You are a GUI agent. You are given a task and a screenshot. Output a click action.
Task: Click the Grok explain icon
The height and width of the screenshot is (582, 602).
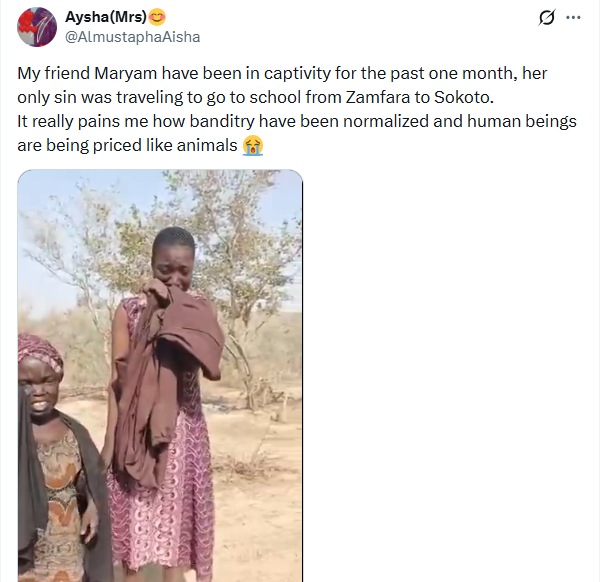click(547, 18)
